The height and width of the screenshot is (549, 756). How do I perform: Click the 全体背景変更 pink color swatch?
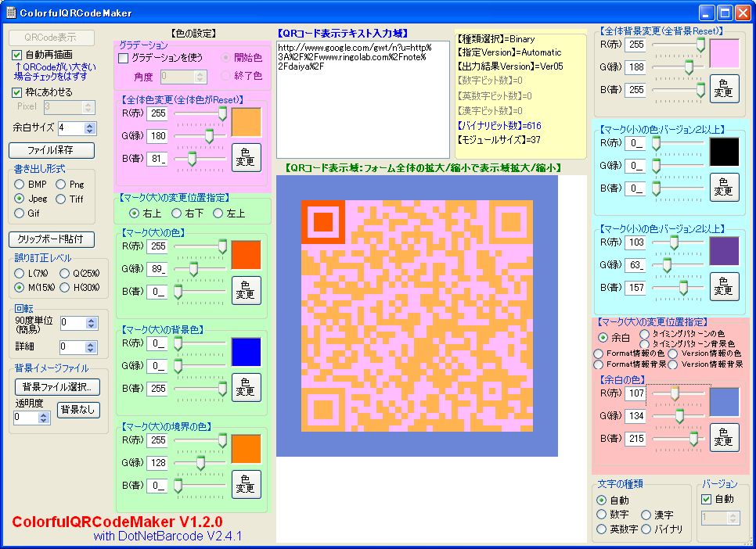[725, 53]
